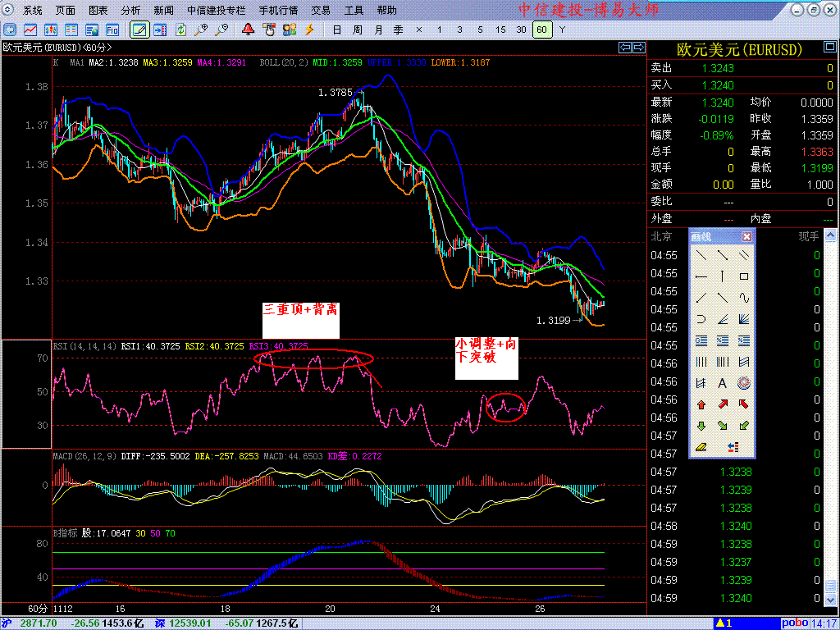Open the 页面 menu

(66, 10)
